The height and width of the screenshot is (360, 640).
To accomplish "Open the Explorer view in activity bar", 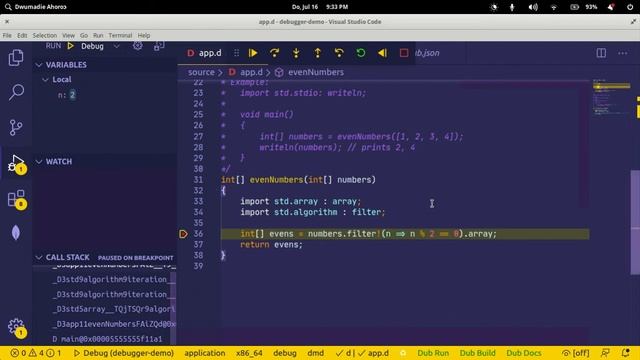I will pos(16,58).
